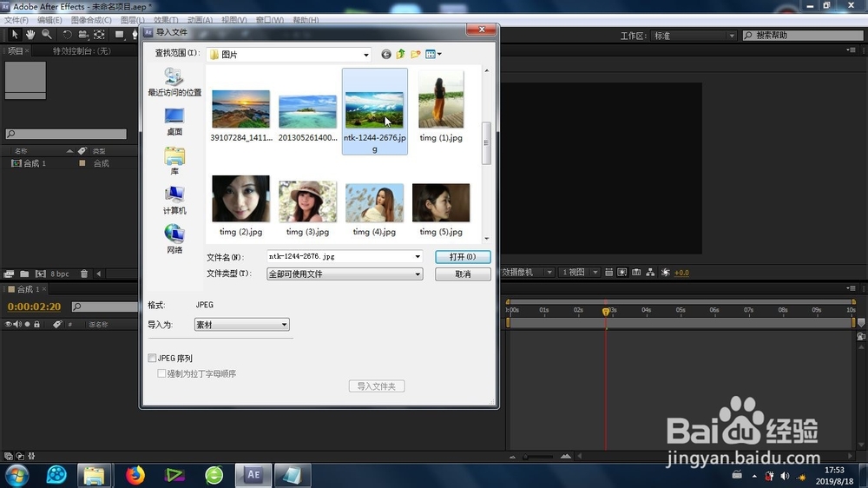Create new folder in project panel

(24, 274)
